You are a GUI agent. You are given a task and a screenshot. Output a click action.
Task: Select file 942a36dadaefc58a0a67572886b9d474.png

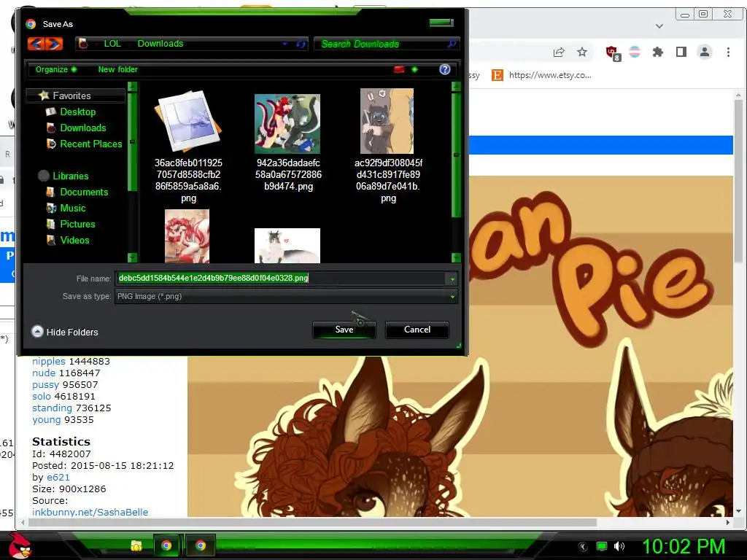(x=288, y=142)
